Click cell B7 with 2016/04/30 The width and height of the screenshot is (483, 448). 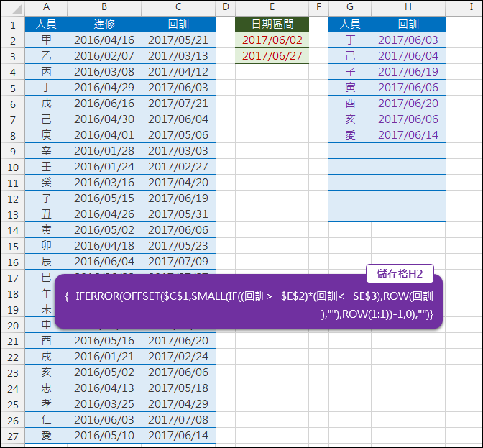104,119
